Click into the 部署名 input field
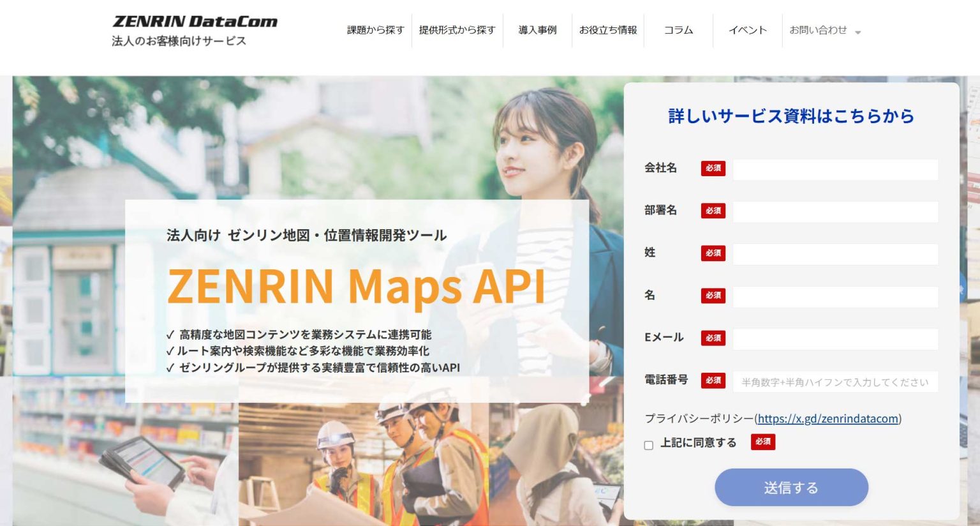980x526 pixels. (x=836, y=211)
